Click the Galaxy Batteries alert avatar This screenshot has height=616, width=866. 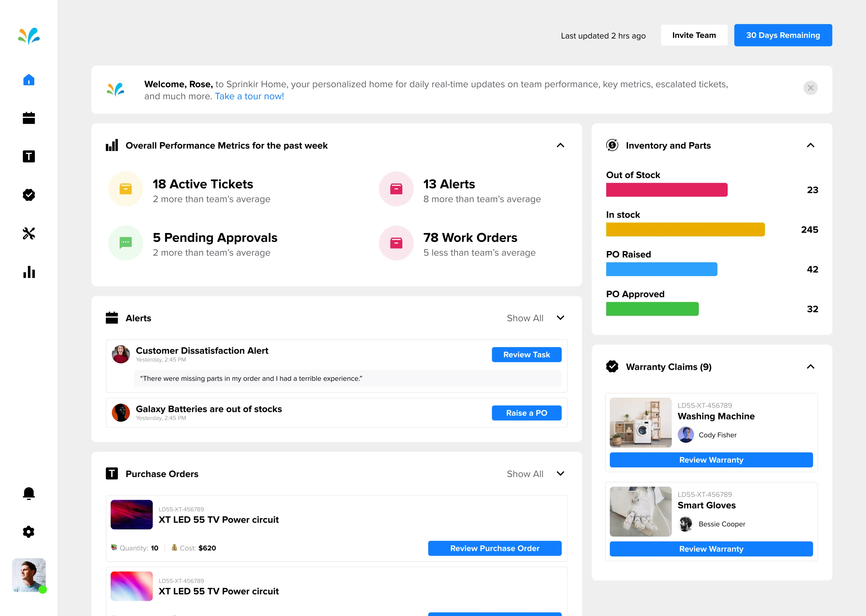[121, 413]
